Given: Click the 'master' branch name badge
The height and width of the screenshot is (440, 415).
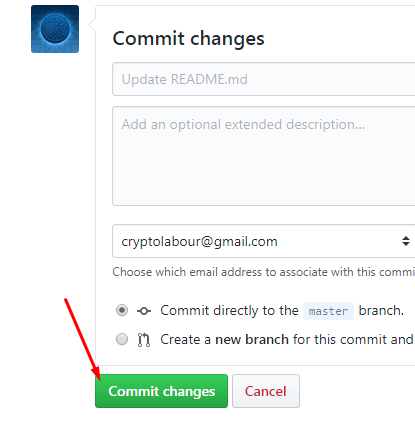Looking at the screenshot, I should [328, 311].
